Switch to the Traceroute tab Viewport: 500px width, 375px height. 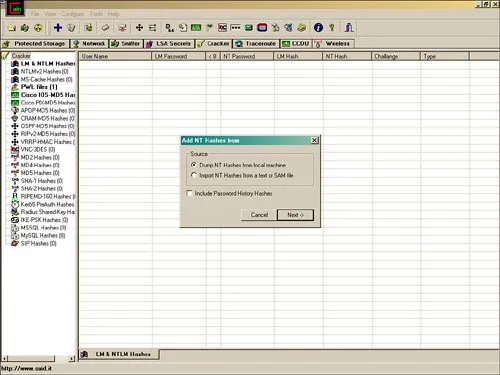(256, 44)
